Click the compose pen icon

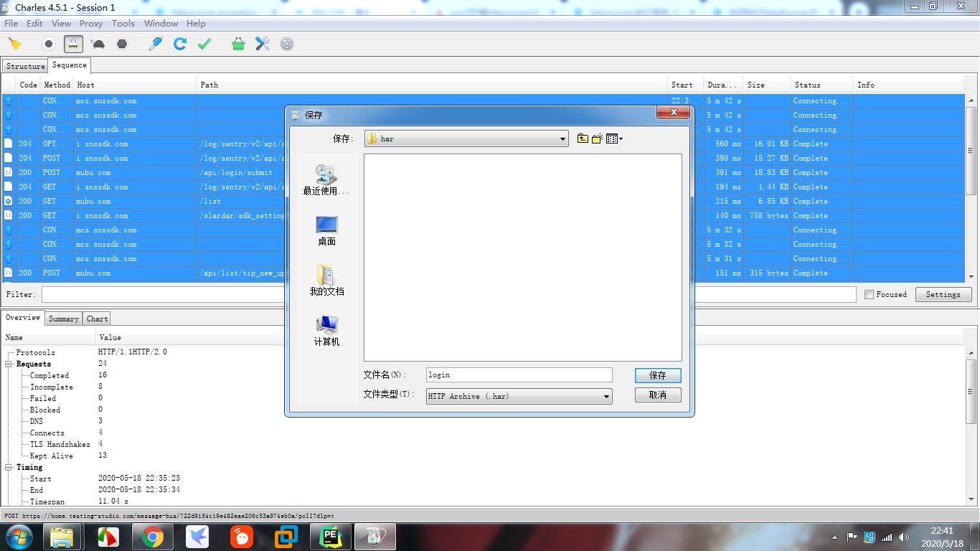tap(156, 44)
